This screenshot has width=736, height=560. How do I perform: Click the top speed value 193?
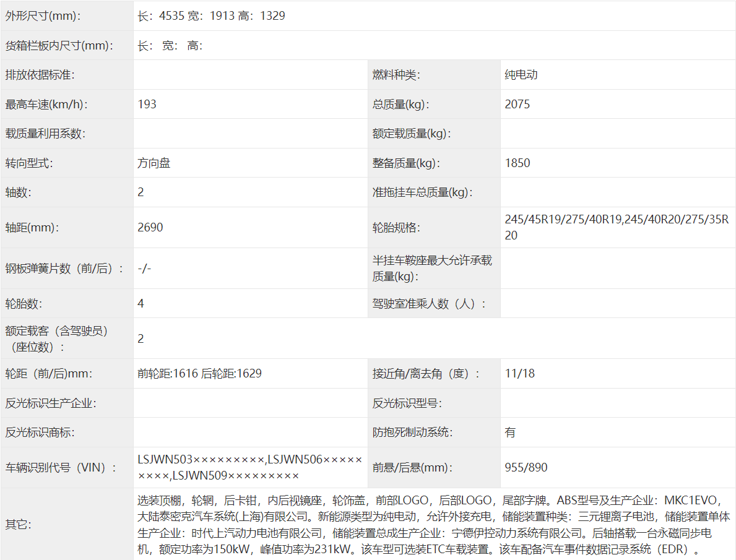(147, 104)
